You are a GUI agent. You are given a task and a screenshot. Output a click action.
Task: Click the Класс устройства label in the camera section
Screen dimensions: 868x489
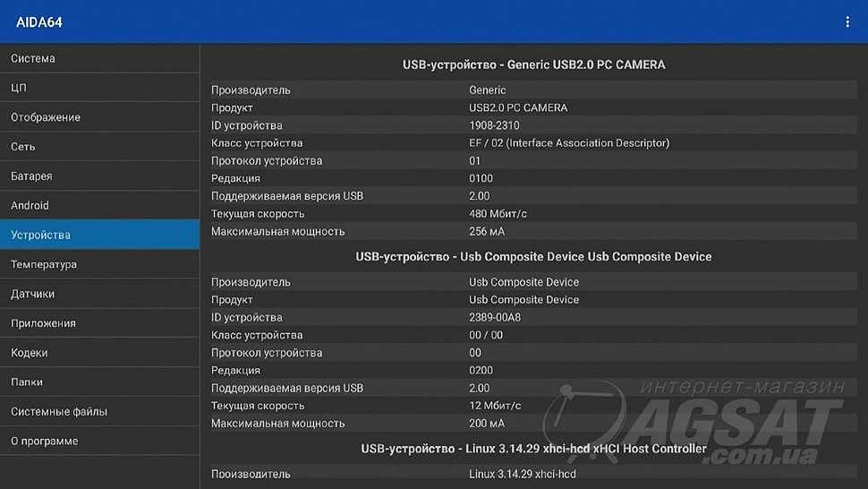click(x=257, y=143)
